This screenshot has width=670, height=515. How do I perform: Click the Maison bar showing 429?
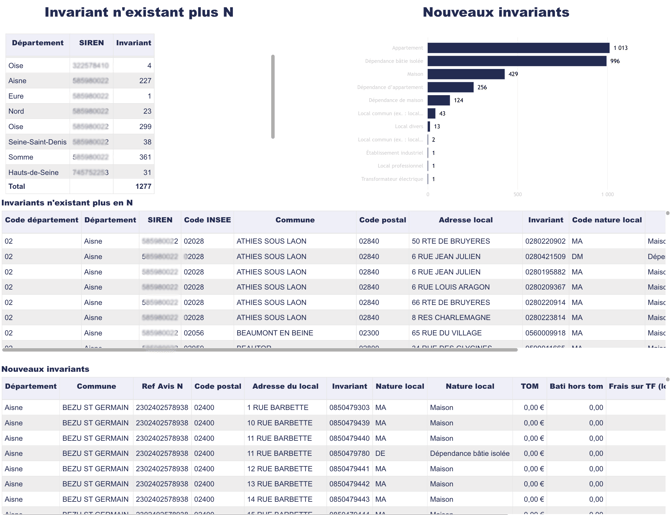coord(466,74)
